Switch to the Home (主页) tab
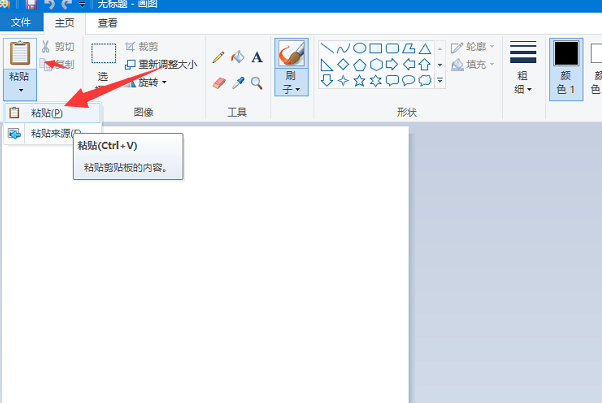The height and width of the screenshot is (403, 602). (64, 23)
